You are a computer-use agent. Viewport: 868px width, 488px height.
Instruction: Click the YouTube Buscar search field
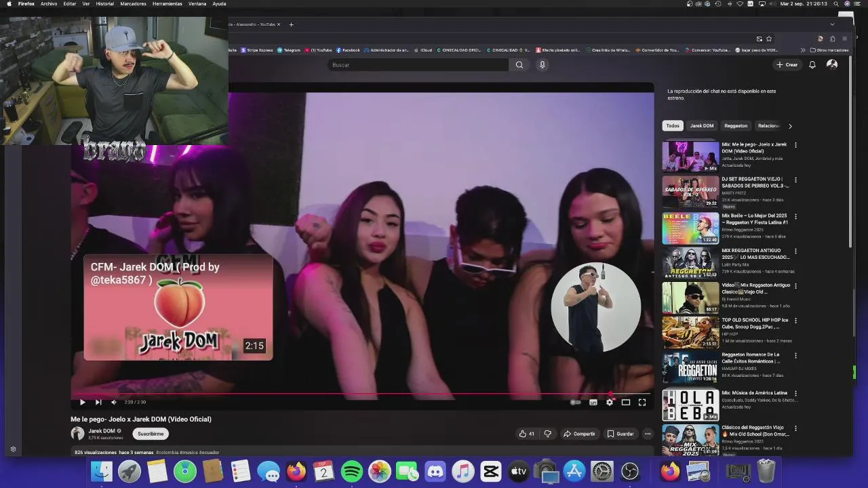[x=418, y=64]
